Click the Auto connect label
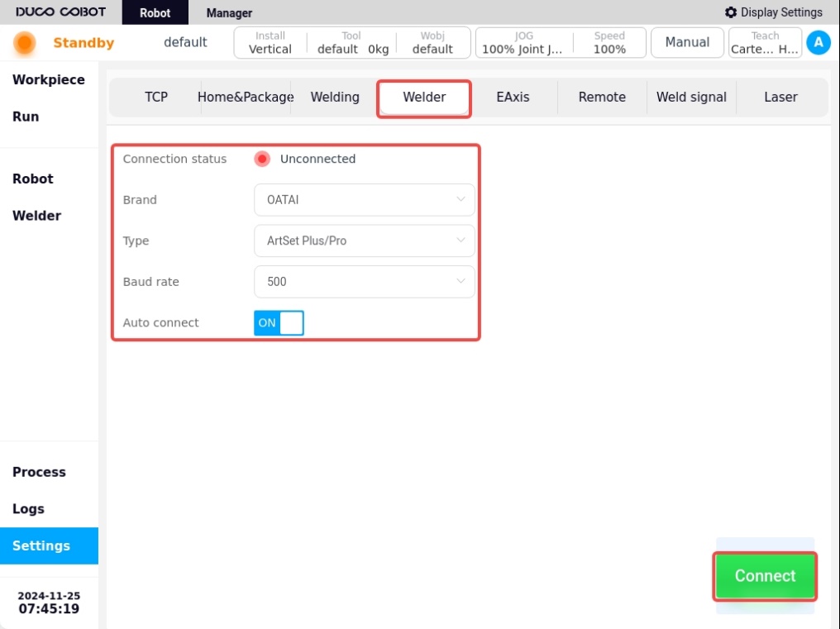Viewport: 840px width, 629px height. (x=160, y=323)
